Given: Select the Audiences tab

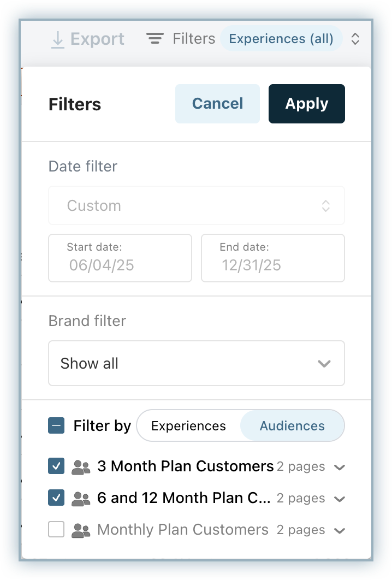Looking at the screenshot, I should [292, 426].
